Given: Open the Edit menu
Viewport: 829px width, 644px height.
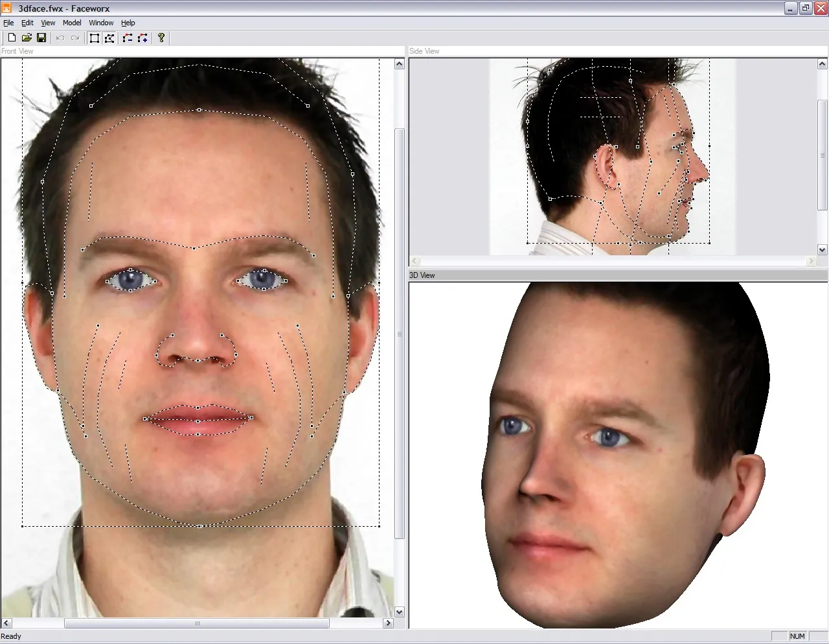Looking at the screenshot, I should tap(27, 23).
